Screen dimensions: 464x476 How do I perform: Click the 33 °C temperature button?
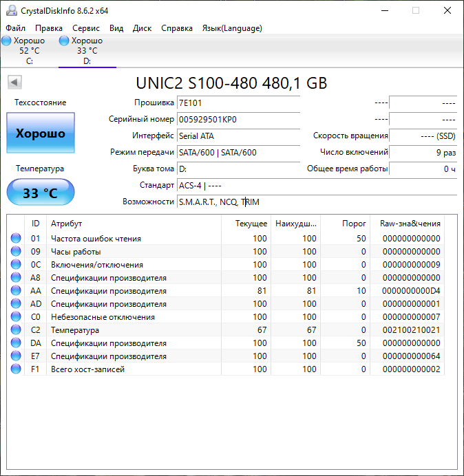pyautogui.click(x=41, y=193)
